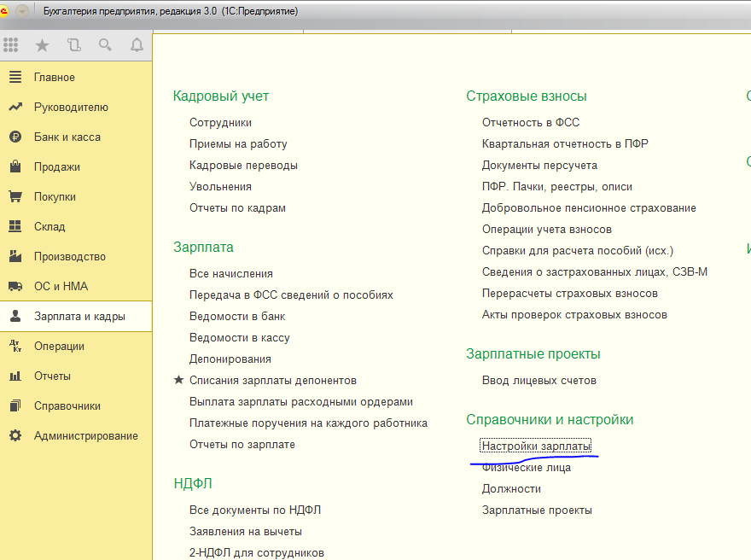Click the Search magnifier icon
This screenshot has width=751, height=560.
[x=105, y=45]
